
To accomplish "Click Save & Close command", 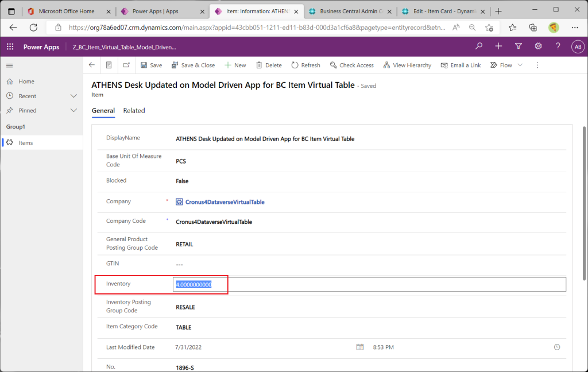I will [193, 65].
